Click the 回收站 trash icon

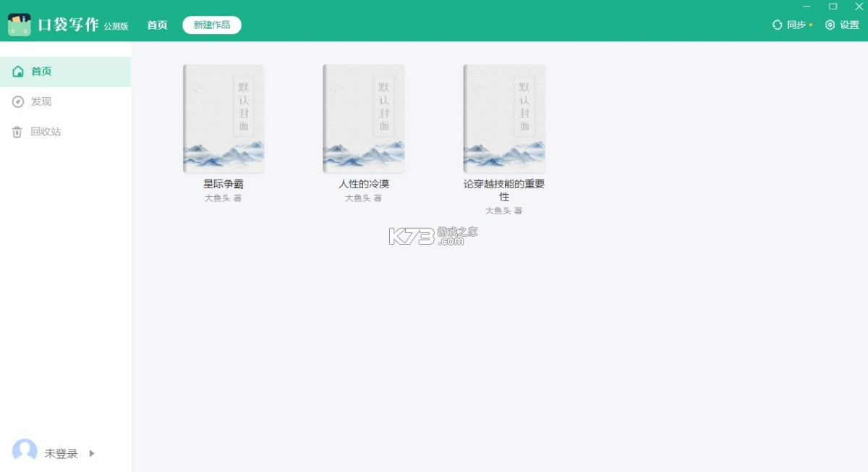17,132
